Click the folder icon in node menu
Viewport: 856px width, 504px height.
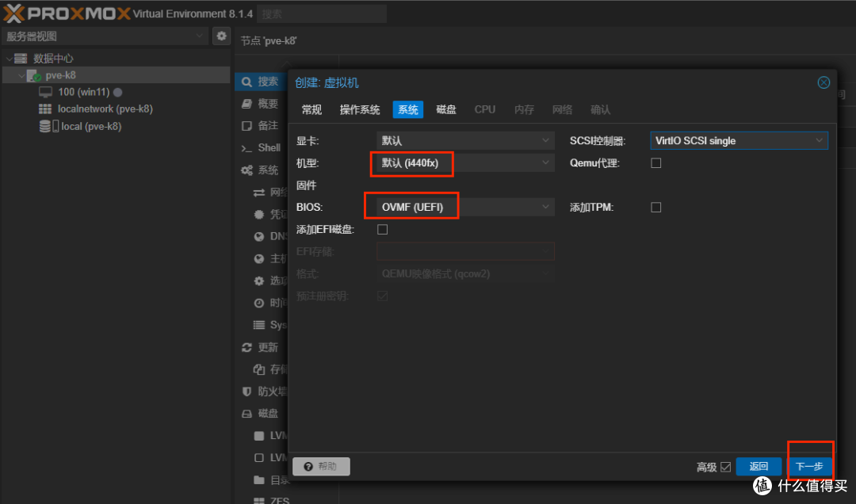tap(258, 480)
